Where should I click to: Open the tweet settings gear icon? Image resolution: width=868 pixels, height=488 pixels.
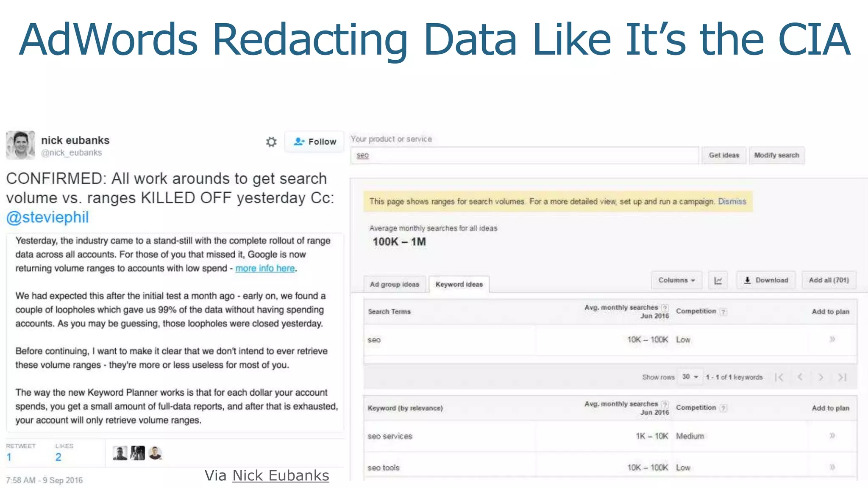(x=271, y=142)
